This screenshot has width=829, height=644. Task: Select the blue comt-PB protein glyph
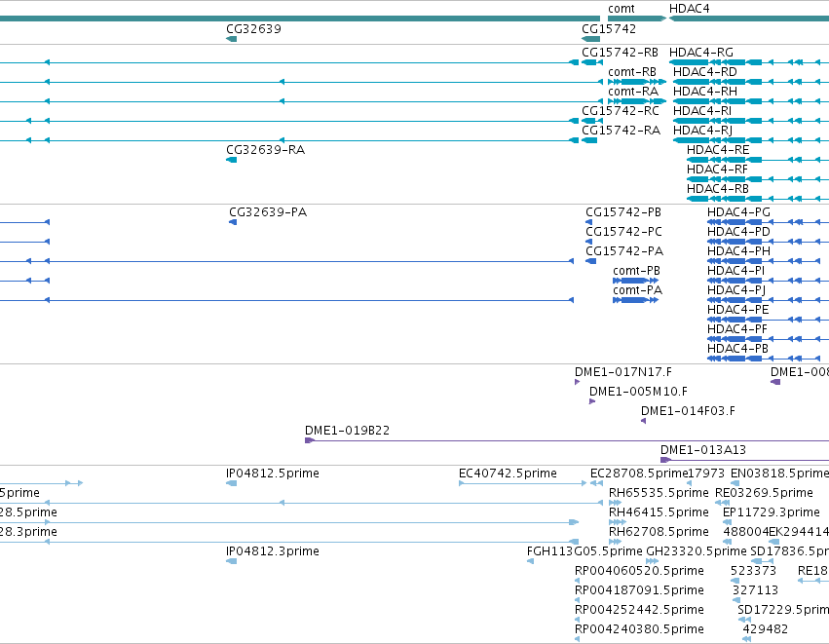coord(635,281)
